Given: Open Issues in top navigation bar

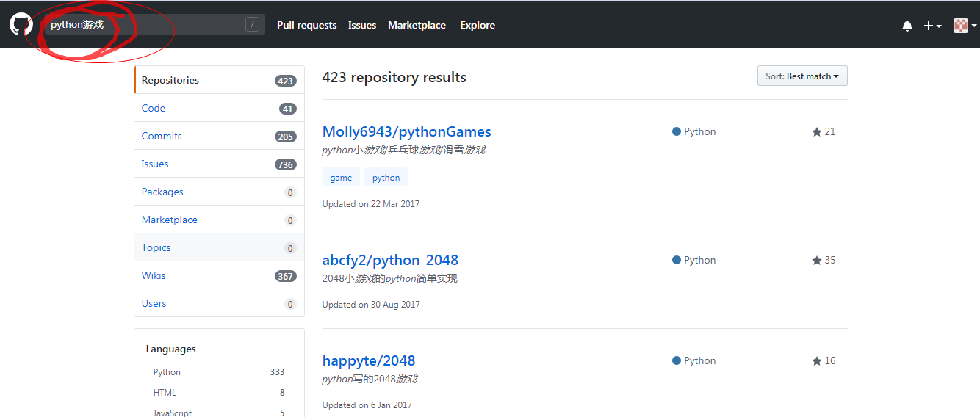Looking at the screenshot, I should (x=362, y=25).
